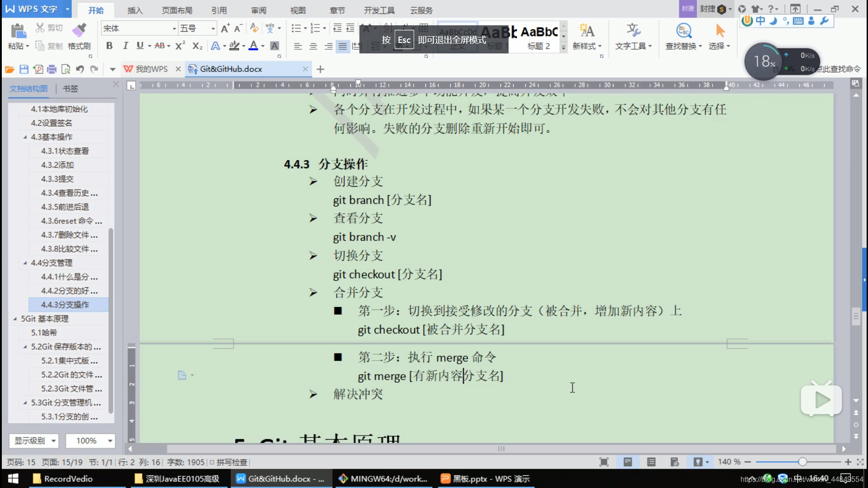868x488 pixels.
Task: Collapse the 5Git 基本原理 tree node
Action: [15, 319]
